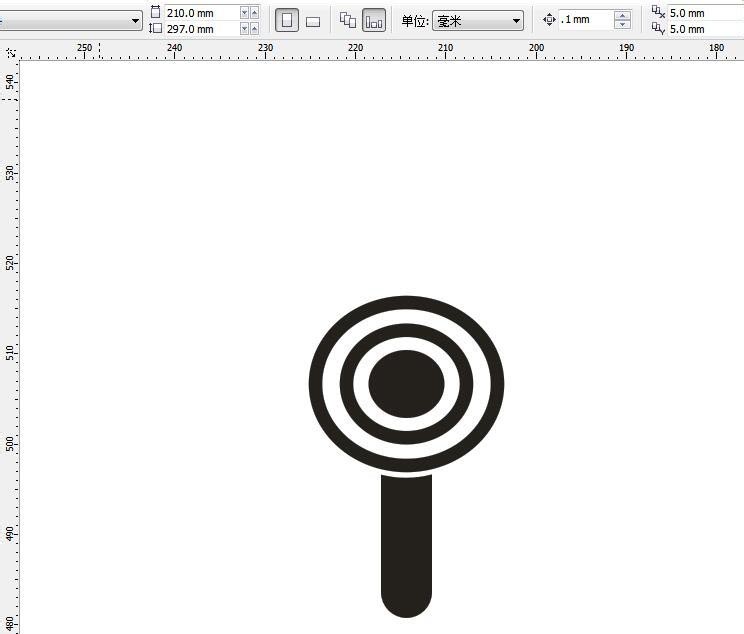The width and height of the screenshot is (744, 634).
Task: Increase page width with up arrow
Action: pos(255,13)
